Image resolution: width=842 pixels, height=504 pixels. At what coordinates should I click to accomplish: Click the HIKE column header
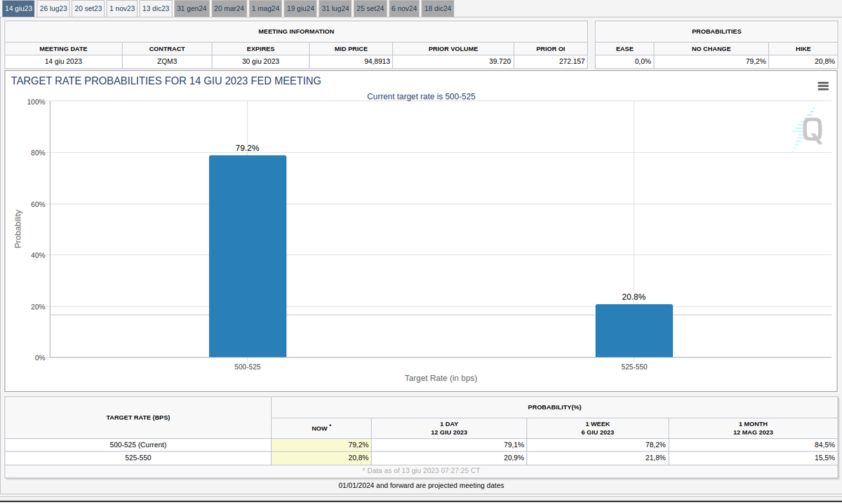point(803,49)
